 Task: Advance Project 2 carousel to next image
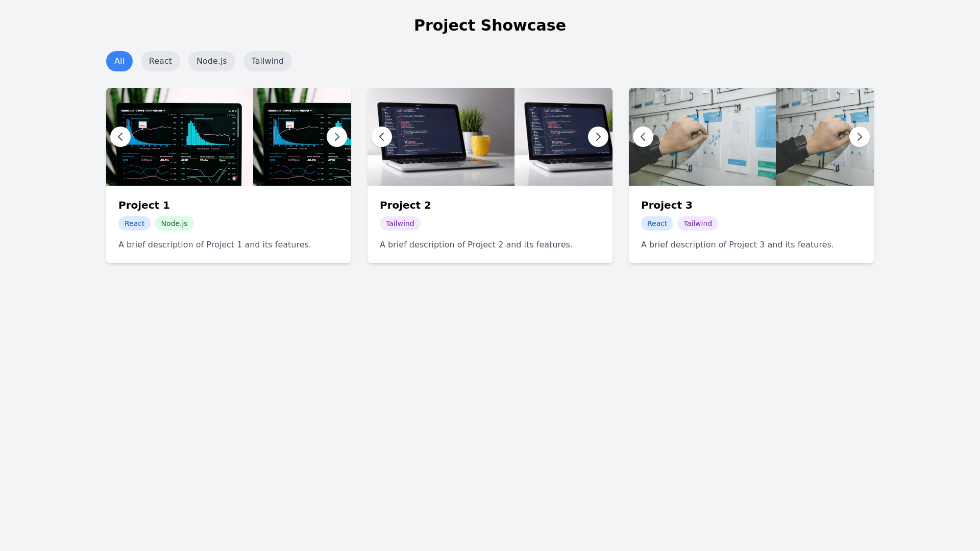coord(598,137)
